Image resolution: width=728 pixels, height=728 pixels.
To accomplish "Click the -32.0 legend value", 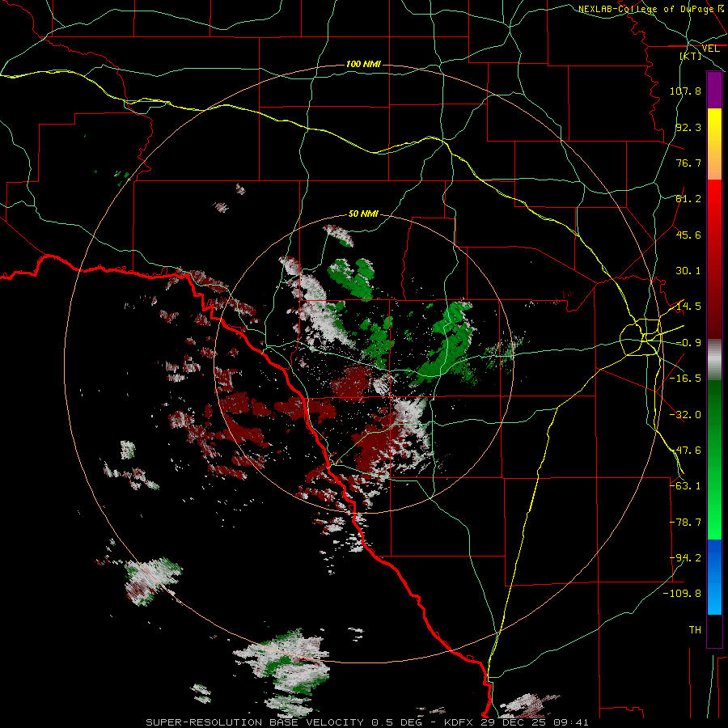I will click(x=685, y=415).
